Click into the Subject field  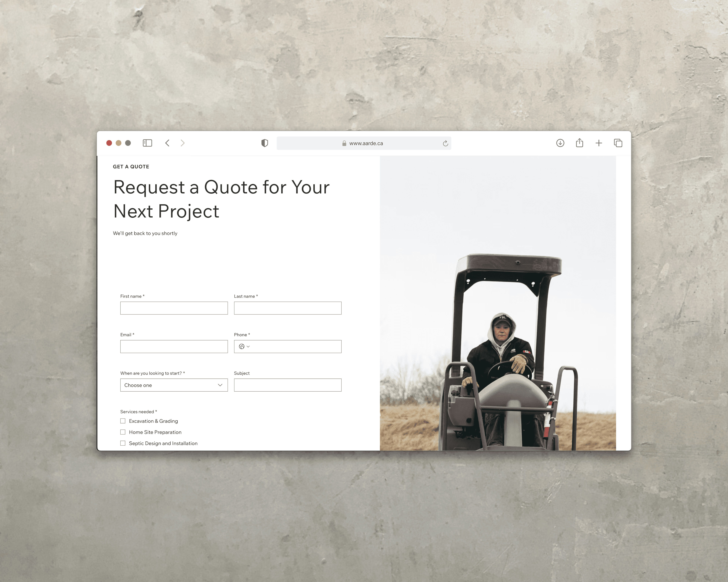[x=288, y=385]
